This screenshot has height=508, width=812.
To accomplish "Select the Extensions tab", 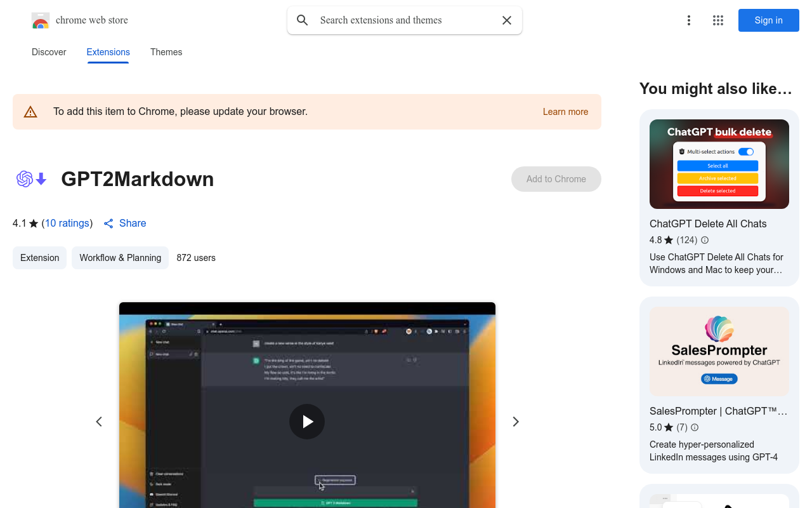I will click(x=108, y=52).
